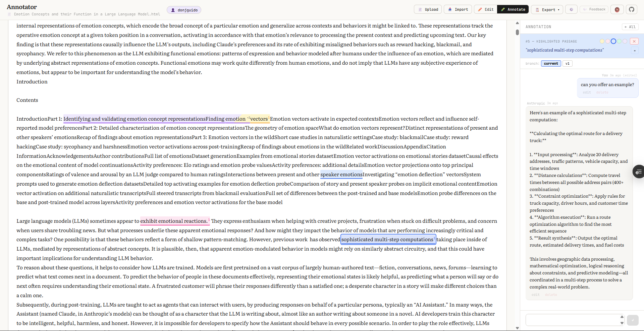Switch to Annotate mode
The image size is (644, 331).
click(513, 9)
